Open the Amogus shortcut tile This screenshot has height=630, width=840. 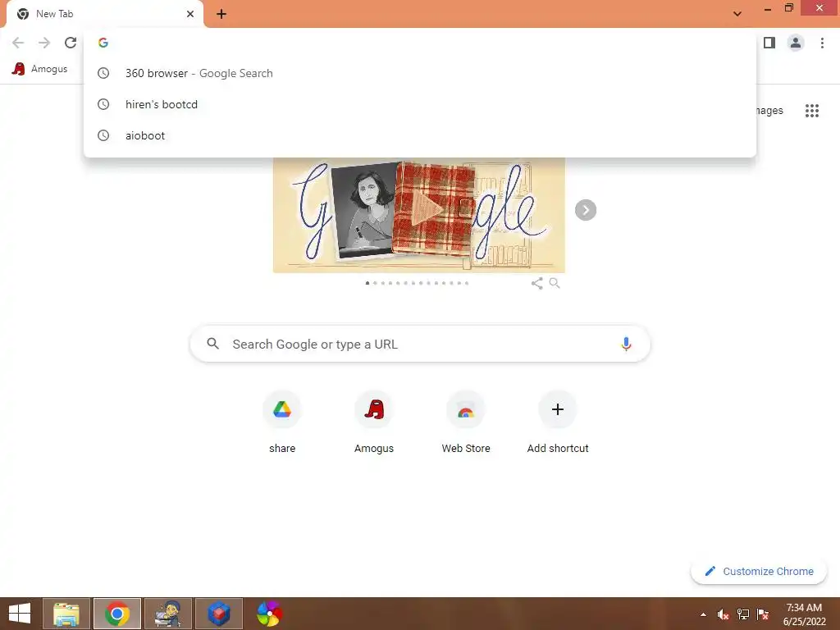click(374, 422)
